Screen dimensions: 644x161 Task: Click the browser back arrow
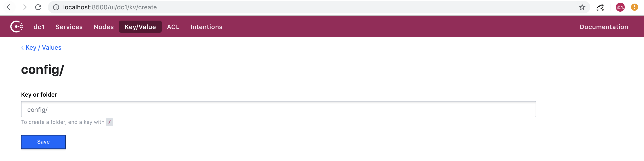(9, 7)
